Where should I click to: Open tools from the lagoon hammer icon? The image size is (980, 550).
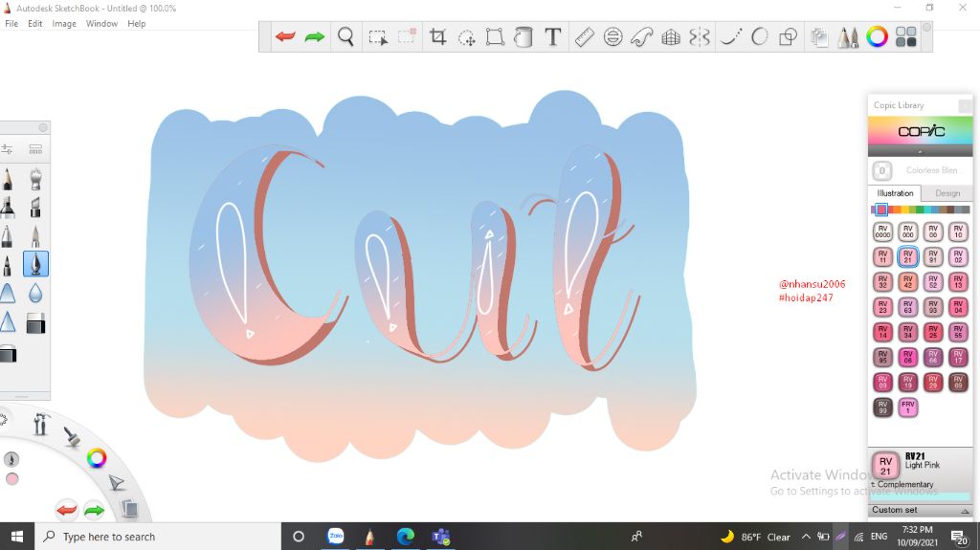point(40,425)
